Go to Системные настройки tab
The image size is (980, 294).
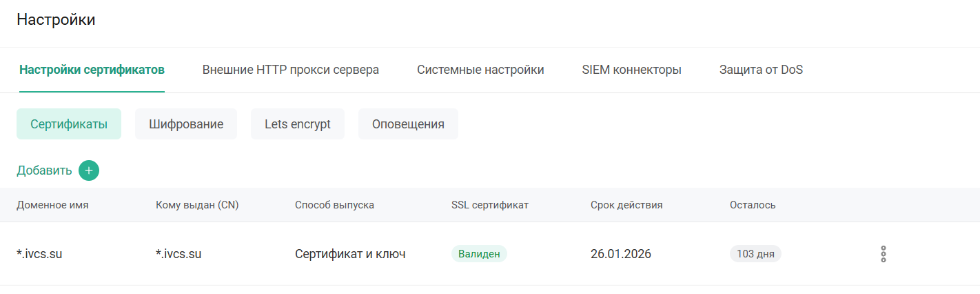[x=480, y=70]
